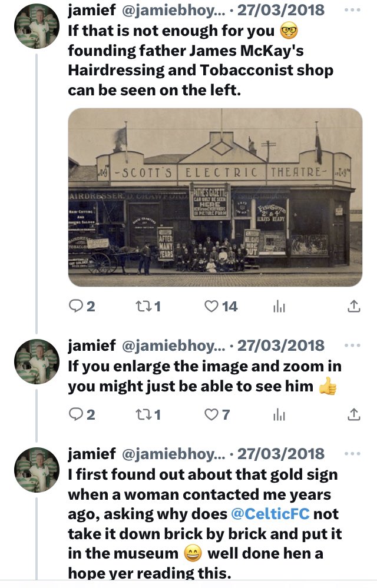Screen dimensions: 377x588
Task: Open more options on the second tweet
Action: (x=352, y=346)
